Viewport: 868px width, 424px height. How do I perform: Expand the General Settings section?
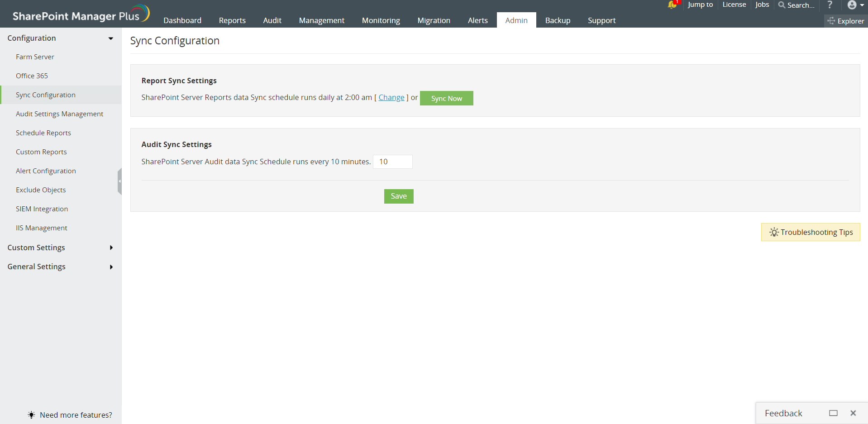point(111,267)
